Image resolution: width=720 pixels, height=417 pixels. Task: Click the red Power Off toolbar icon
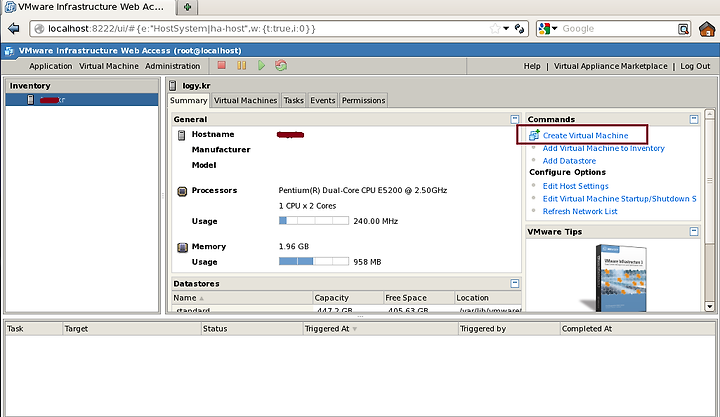[x=222, y=65]
